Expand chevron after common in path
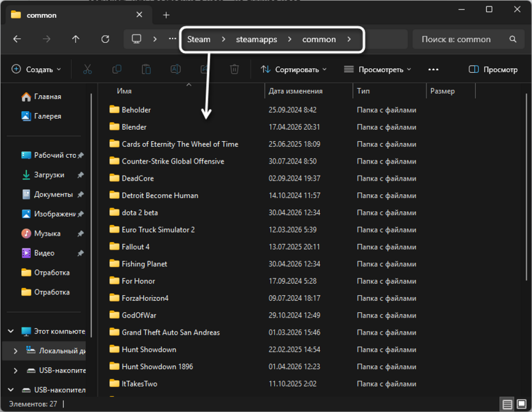 [349, 40]
